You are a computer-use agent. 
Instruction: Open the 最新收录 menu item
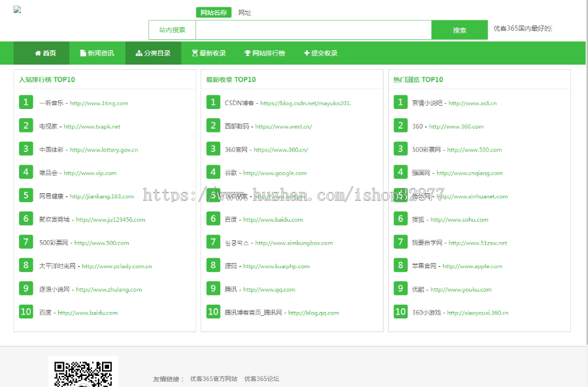point(209,54)
